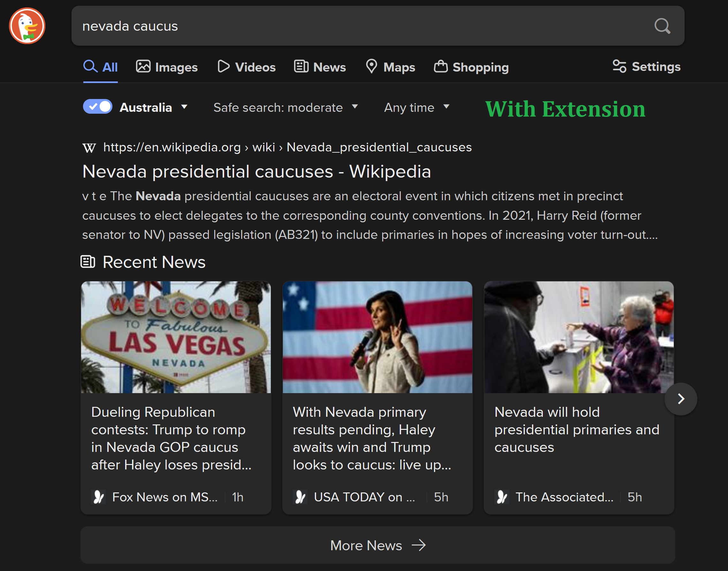This screenshot has height=571, width=728.
Task: Open Nevada will hold presidential primaries headline
Action: 577,430
